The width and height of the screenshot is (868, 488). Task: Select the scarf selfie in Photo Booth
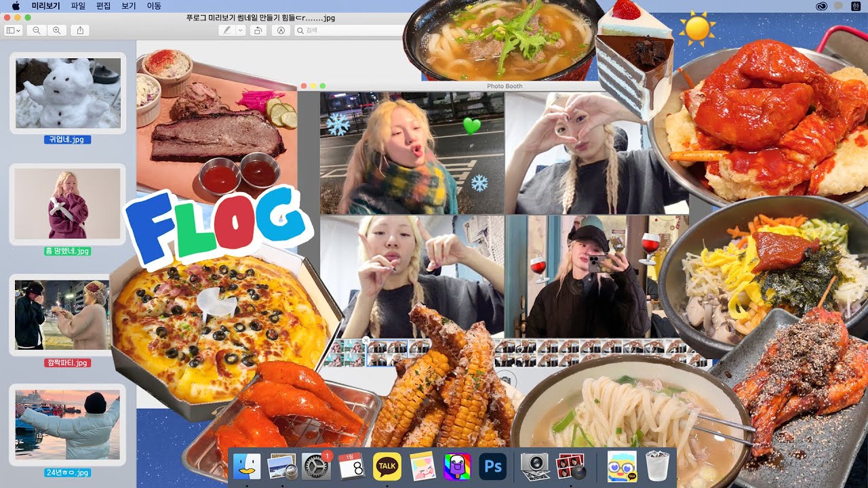412,153
